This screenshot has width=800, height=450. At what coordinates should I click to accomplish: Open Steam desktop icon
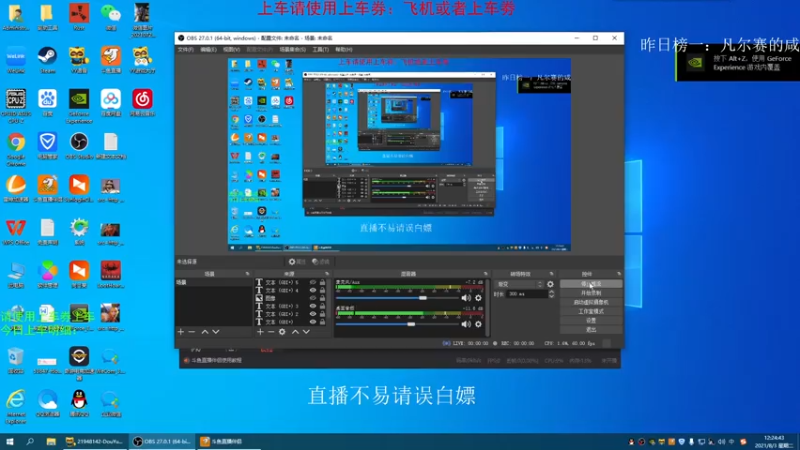[x=47, y=60]
